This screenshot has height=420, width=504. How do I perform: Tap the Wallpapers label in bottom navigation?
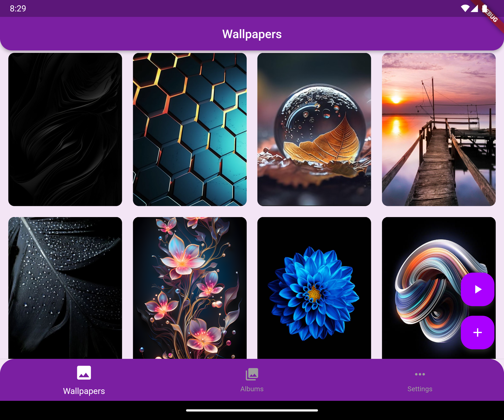point(84,391)
